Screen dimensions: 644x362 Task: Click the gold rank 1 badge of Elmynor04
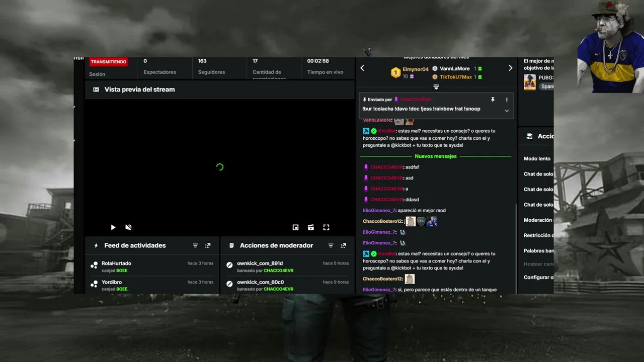395,73
